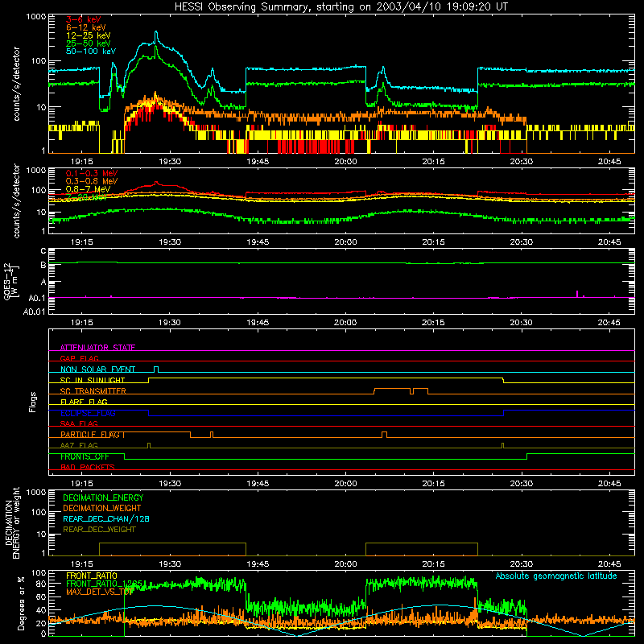Click the 0.8-7 MeV legend label
644x644 pixels.
click(89, 189)
